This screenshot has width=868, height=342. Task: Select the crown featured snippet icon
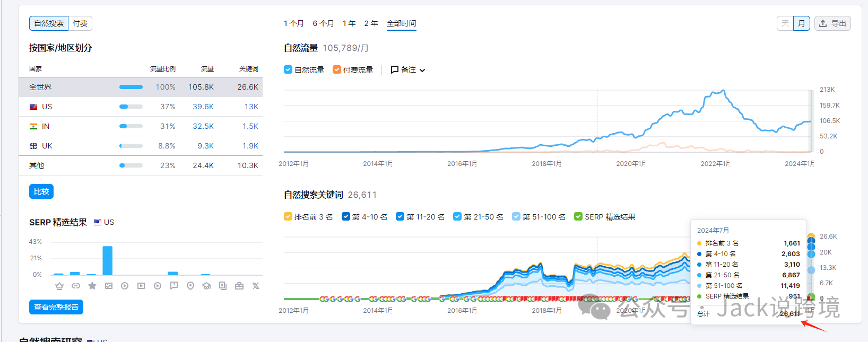coord(59,286)
